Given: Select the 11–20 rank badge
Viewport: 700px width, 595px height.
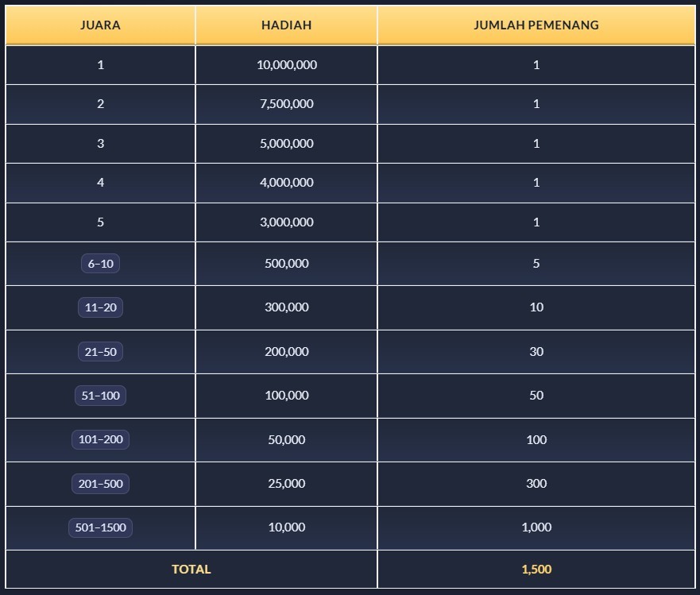Looking at the screenshot, I should (100, 307).
